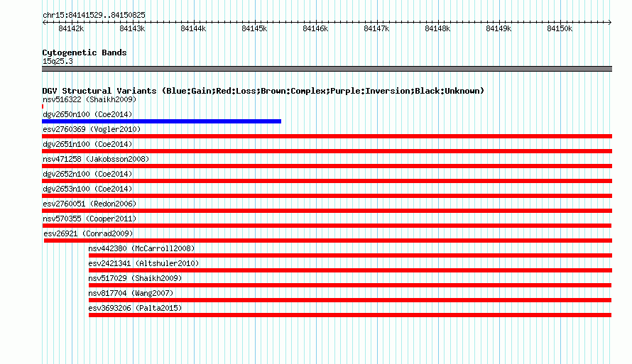This screenshot has width=632, height=364.
Task: Click the 84147k ruler tick label
Action: tap(376, 28)
